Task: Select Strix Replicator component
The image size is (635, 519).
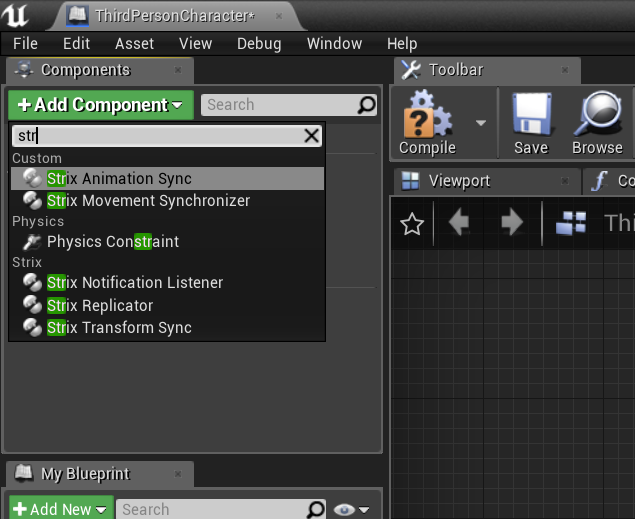Action: coord(167,305)
